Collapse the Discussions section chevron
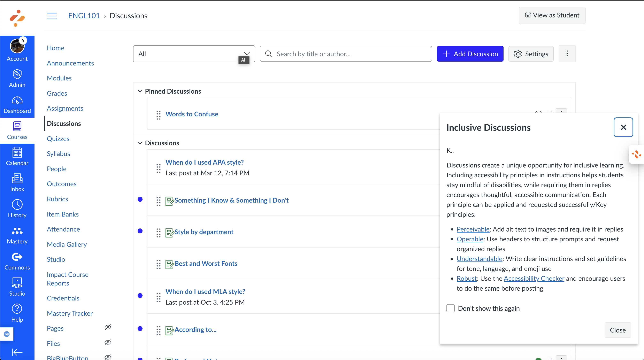The width and height of the screenshot is (644, 360). pyautogui.click(x=140, y=143)
